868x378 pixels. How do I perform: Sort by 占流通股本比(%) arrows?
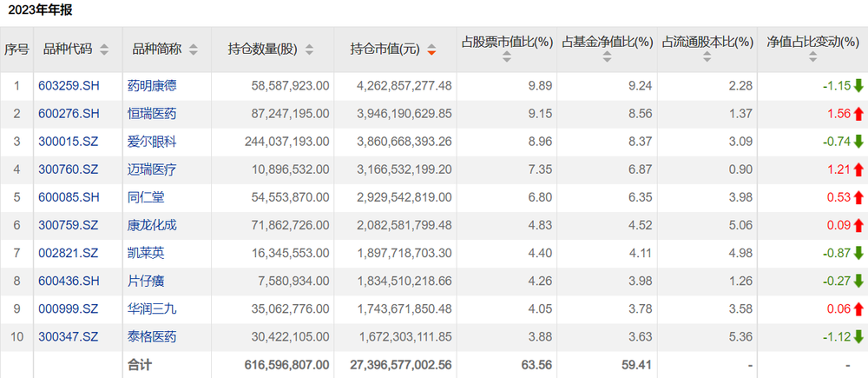[707, 56]
